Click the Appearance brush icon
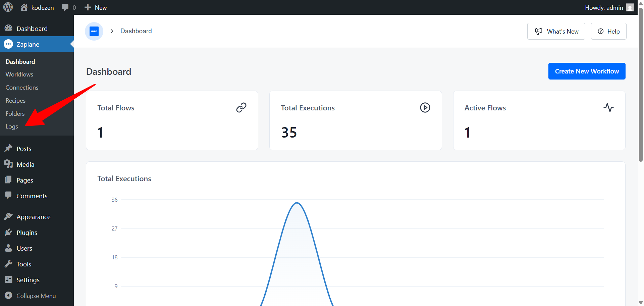Screen dimensions: 644x306 coord(8,216)
